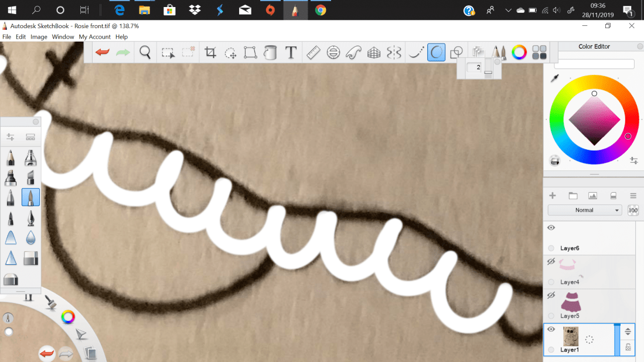Open the Window menu
The height and width of the screenshot is (362, 644).
pos(63,36)
